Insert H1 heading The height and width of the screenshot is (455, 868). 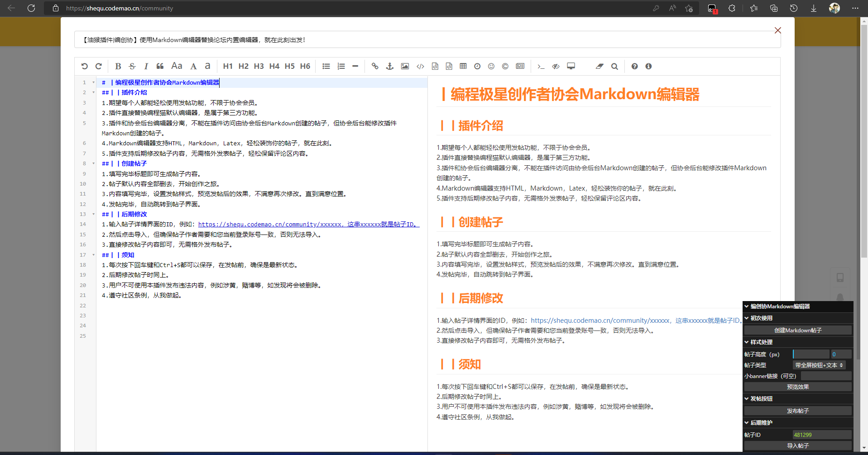(x=228, y=66)
